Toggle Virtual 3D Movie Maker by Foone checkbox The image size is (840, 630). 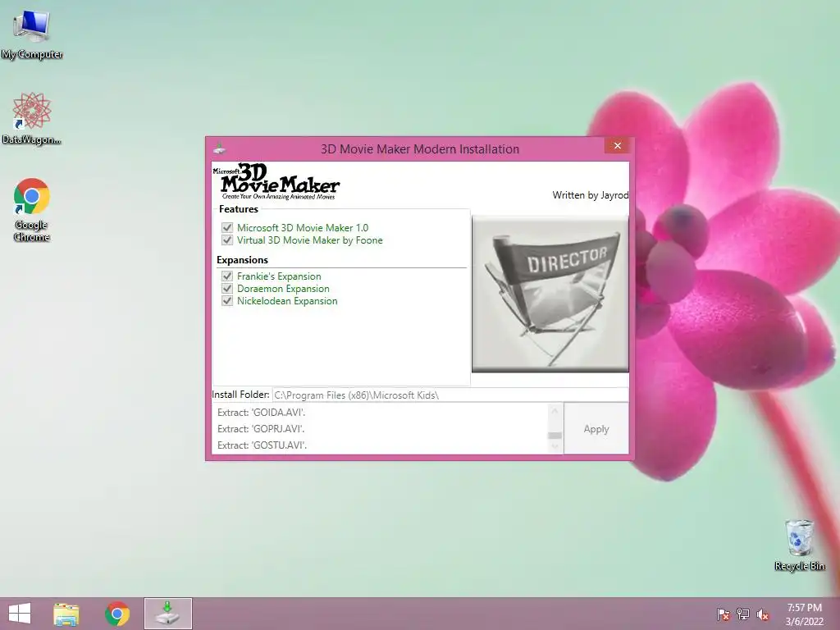point(227,240)
